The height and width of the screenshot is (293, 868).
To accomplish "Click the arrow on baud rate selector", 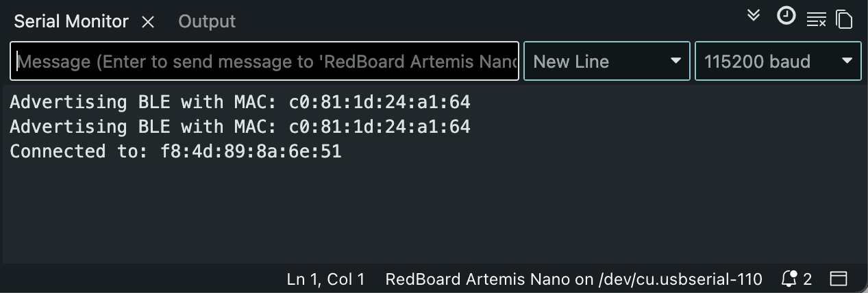I will pyautogui.click(x=847, y=62).
